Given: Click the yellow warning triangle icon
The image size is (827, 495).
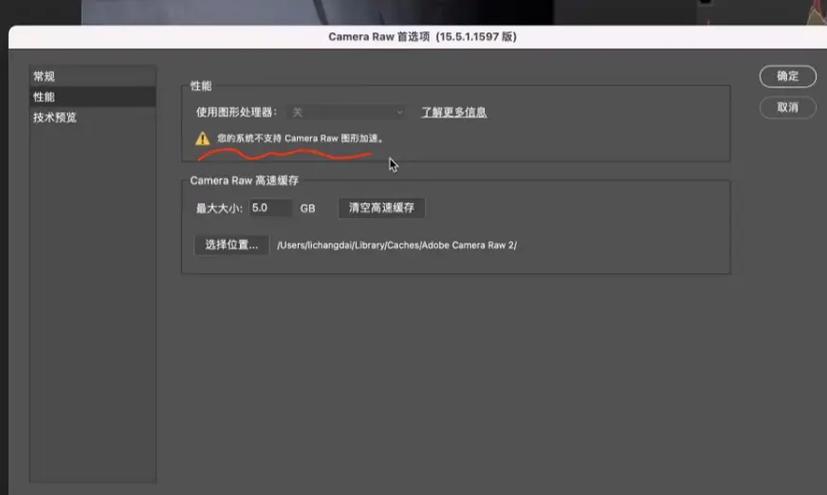Looking at the screenshot, I should point(203,139).
